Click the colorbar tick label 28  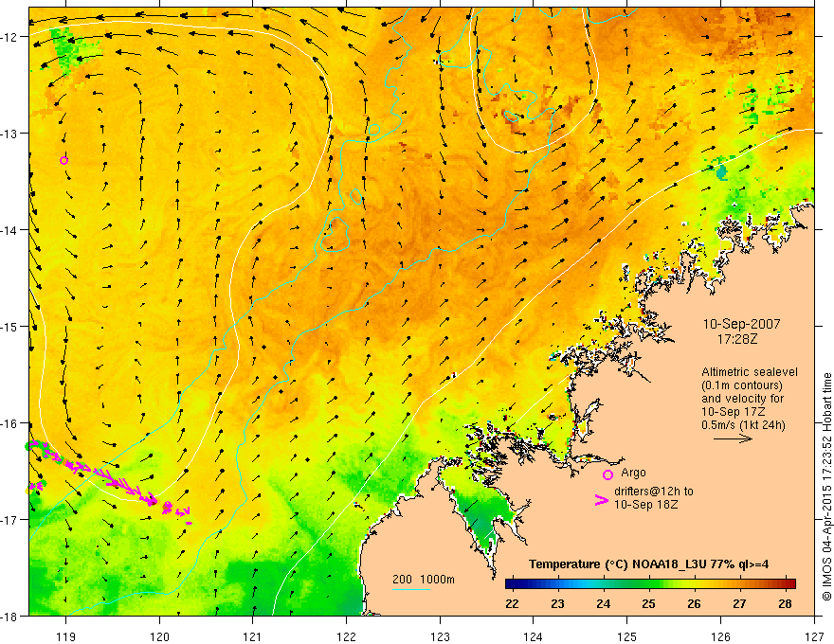785,603
